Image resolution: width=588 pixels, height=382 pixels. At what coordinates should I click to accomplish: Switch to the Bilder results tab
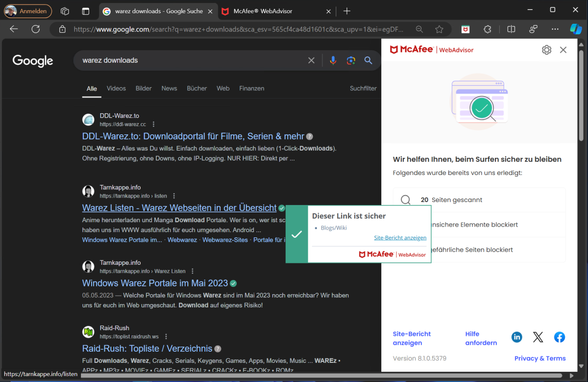click(x=144, y=88)
